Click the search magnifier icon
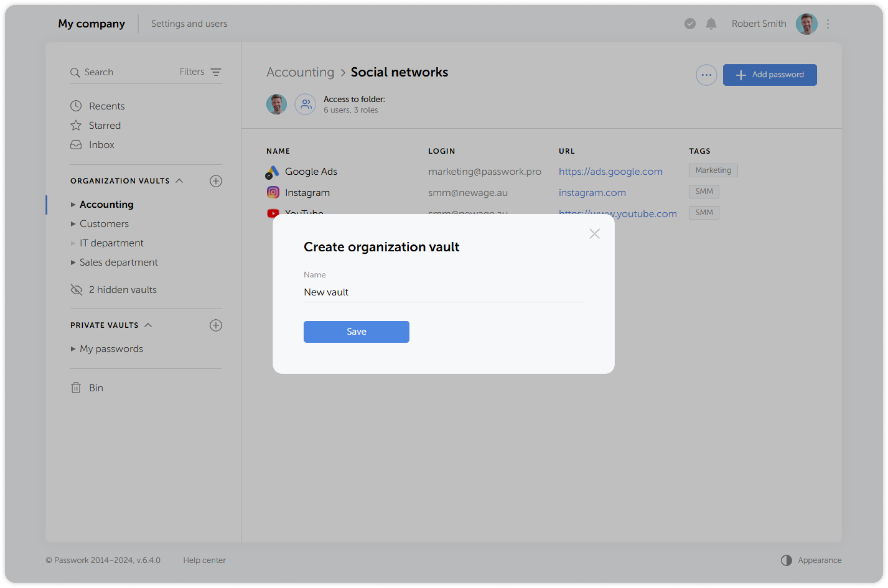888x588 pixels. (76, 72)
